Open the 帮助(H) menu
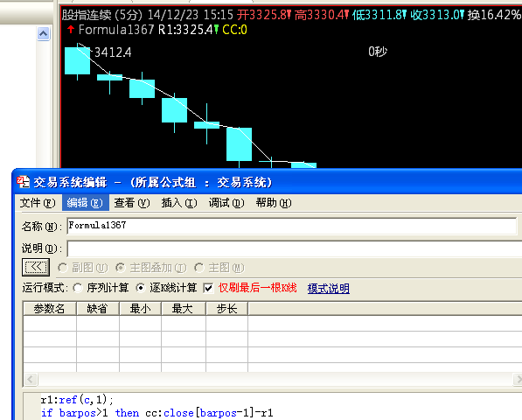522x420 pixels. coord(274,203)
